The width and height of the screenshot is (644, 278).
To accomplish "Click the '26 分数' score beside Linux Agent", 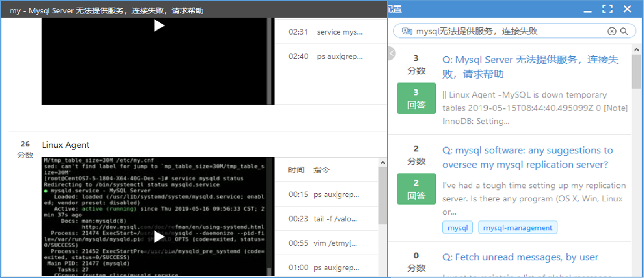I will click(x=25, y=150).
